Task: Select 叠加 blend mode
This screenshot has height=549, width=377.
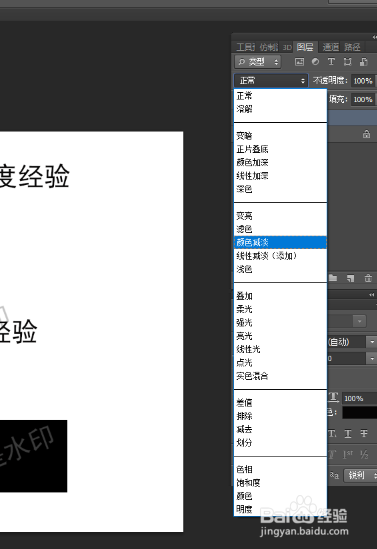Action: pyautogui.click(x=280, y=296)
